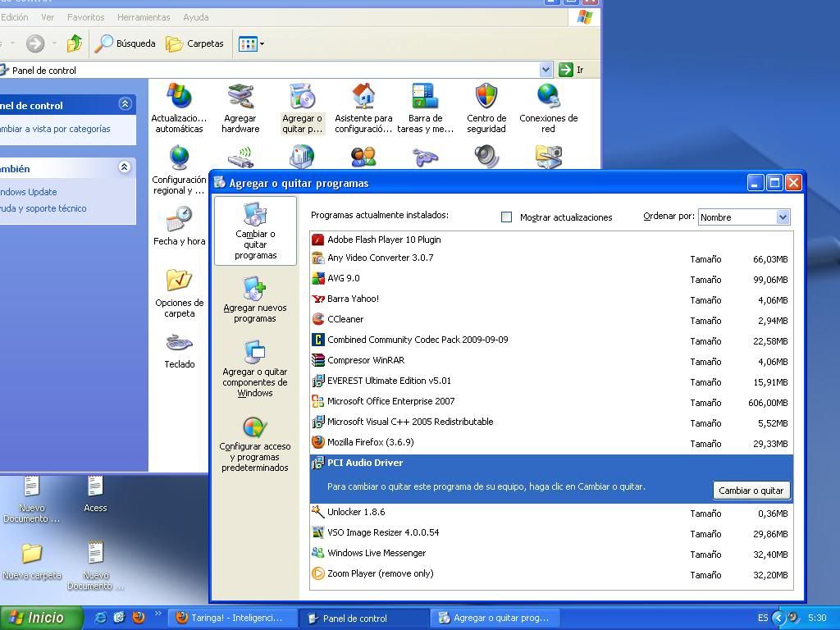
Task: Open the Ayuda menu
Action: click(196, 17)
